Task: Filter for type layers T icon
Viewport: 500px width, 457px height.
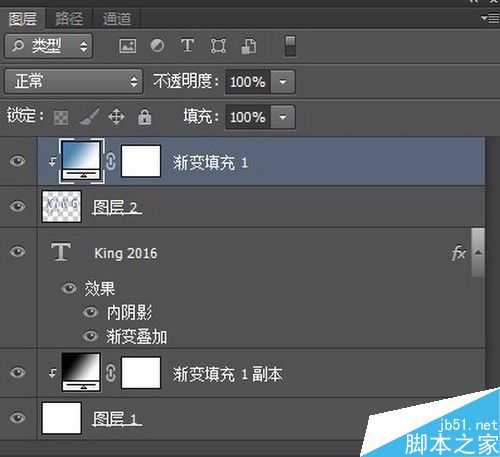Action: pos(187,45)
